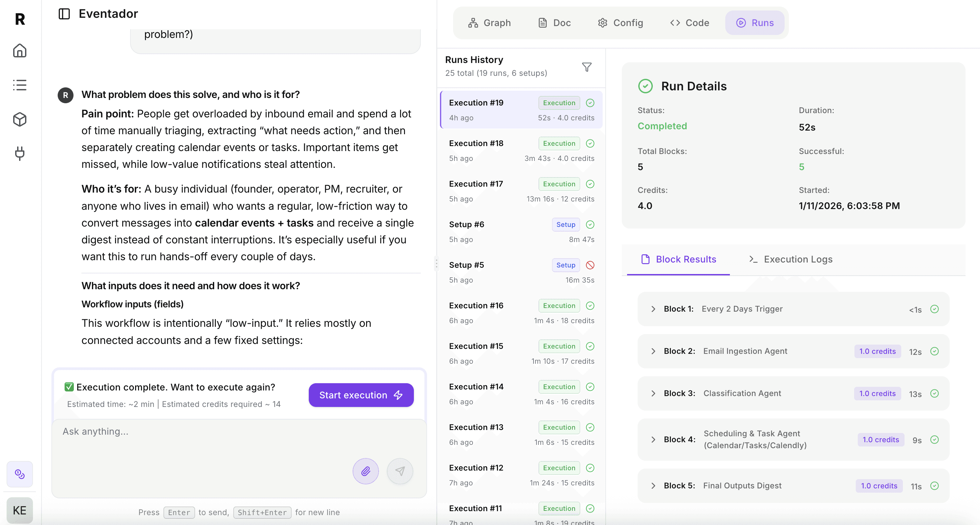Switch to the Graph tab
980x525 pixels.
pos(489,23)
